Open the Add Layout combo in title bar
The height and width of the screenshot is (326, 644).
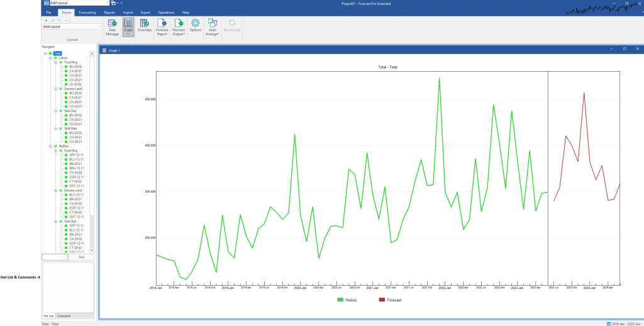tap(79, 3)
